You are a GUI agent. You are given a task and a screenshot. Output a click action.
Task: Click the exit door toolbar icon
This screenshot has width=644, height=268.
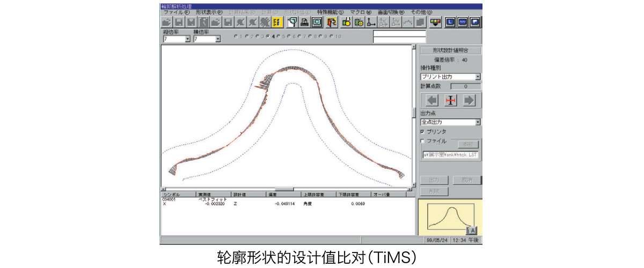click(331, 23)
